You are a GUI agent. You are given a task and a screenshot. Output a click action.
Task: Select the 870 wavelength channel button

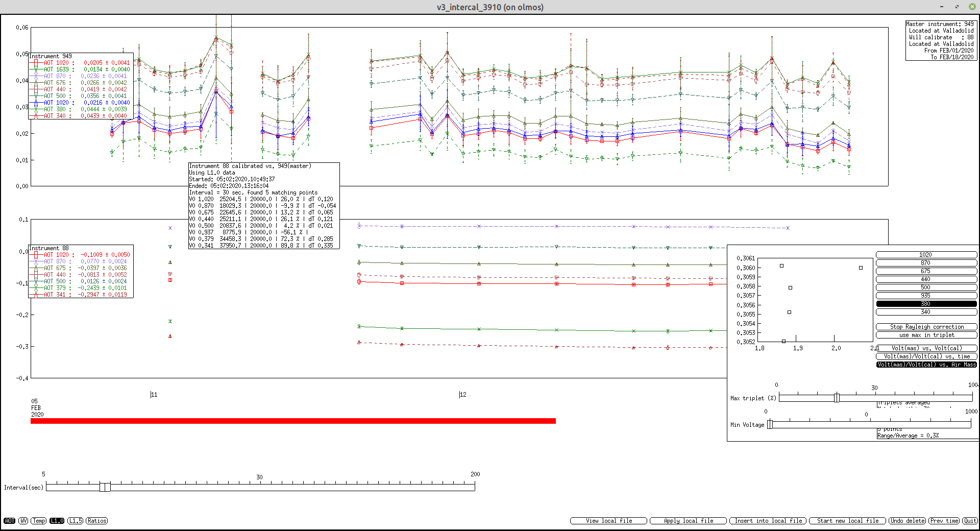926,263
